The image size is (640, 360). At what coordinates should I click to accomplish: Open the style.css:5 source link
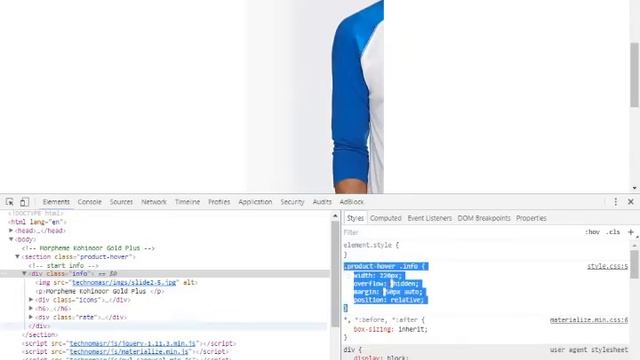pos(607,267)
